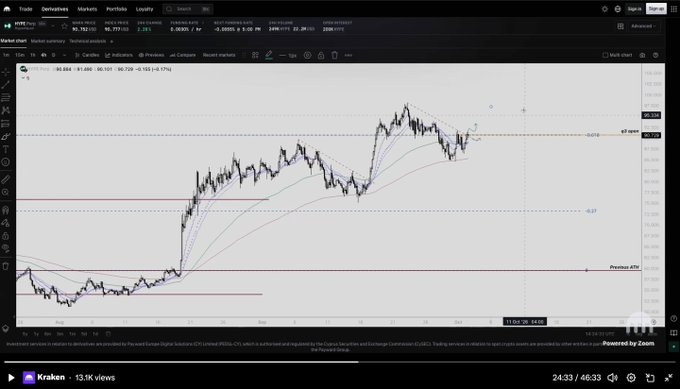Hide all drawings eye icon

point(6,248)
